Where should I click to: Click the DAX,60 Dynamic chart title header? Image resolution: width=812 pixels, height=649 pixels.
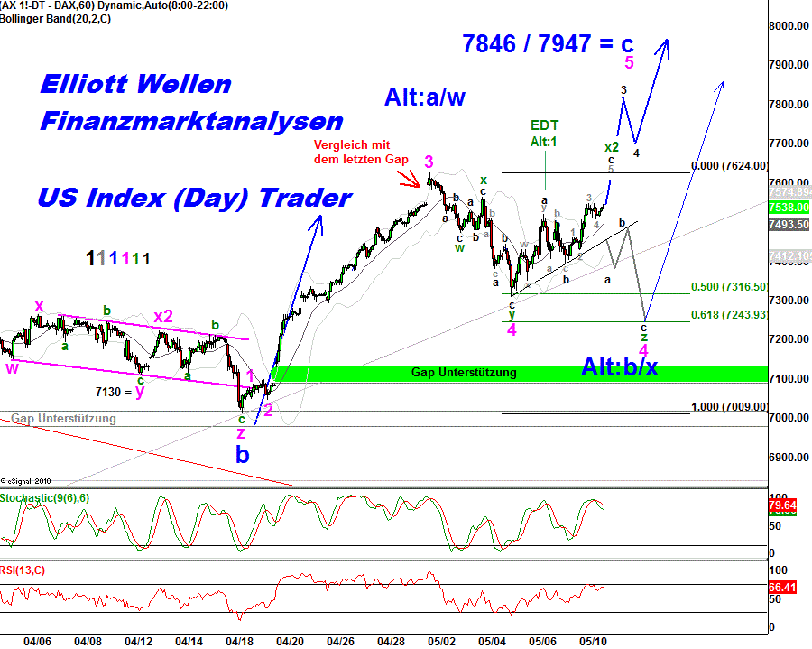pos(117,5)
